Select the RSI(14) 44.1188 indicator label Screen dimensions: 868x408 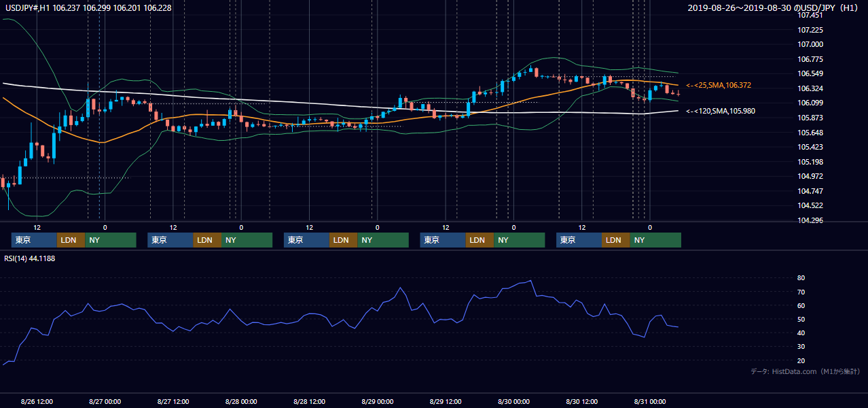[29, 258]
